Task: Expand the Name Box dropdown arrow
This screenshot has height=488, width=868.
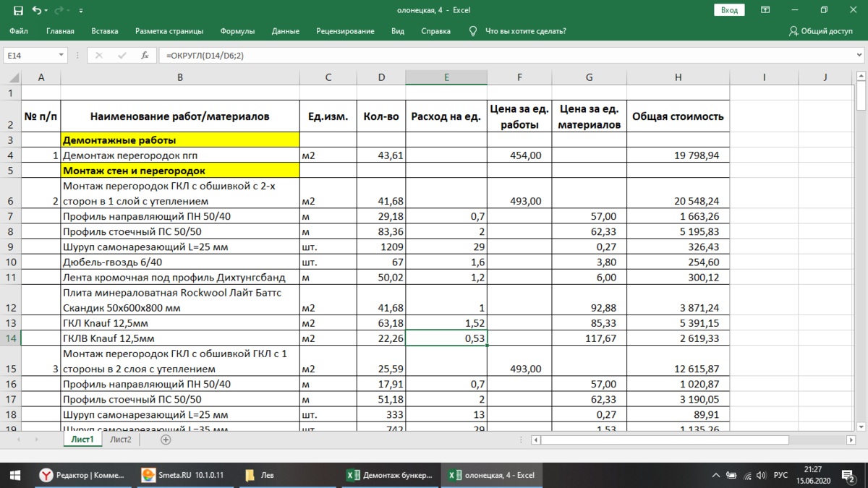Action: coord(61,55)
